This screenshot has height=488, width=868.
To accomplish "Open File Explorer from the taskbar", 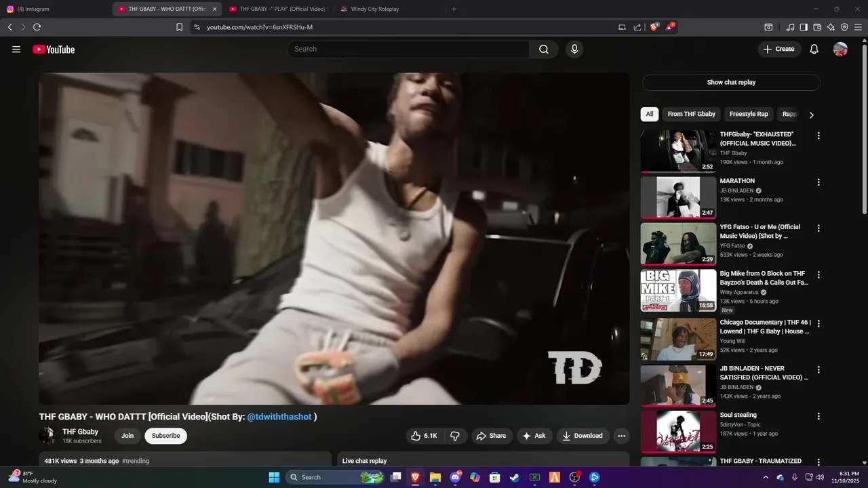I will (x=435, y=477).
